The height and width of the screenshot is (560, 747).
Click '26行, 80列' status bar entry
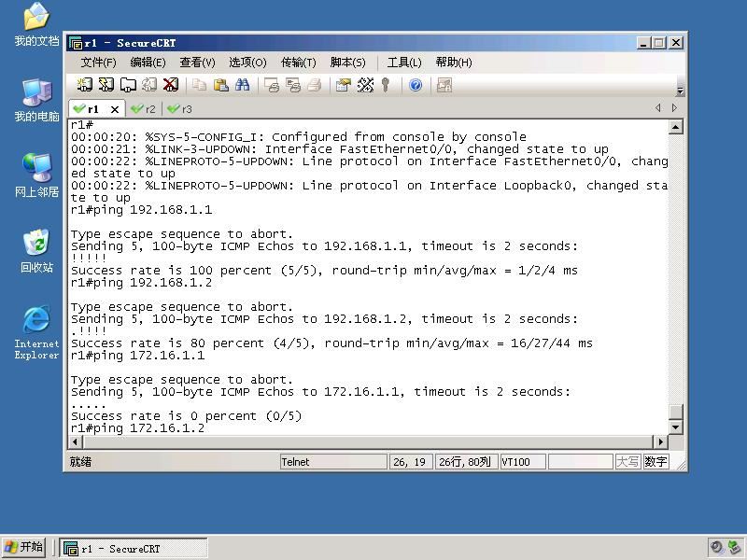(466, 461)
